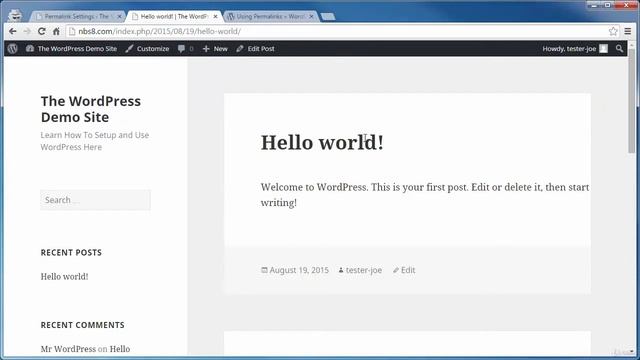Click the Hello world! post heading
The image size is (640, 360).
click(x=322, y=142)
